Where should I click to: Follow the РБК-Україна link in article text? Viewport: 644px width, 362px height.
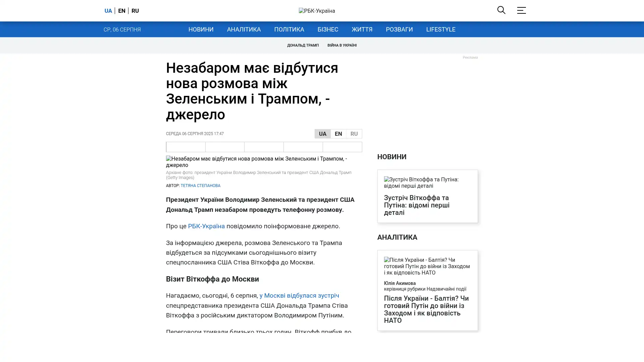point(206,226)
